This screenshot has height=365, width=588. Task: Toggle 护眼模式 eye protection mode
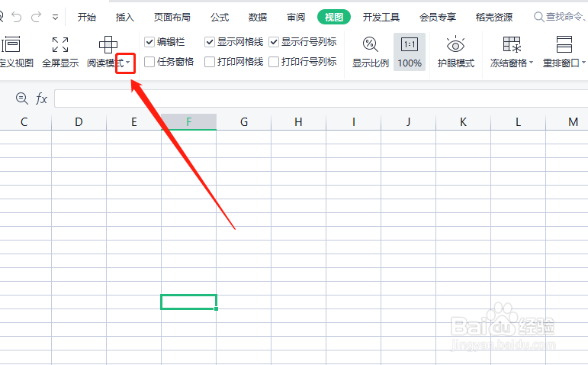coord(455,52)
